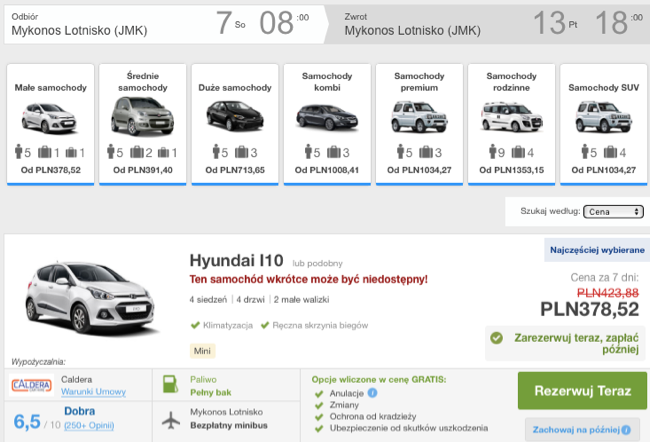The height and width of the screenshot is (442, 650).
Task: Select the Samochody SUV category card
Action: point(604,124)
